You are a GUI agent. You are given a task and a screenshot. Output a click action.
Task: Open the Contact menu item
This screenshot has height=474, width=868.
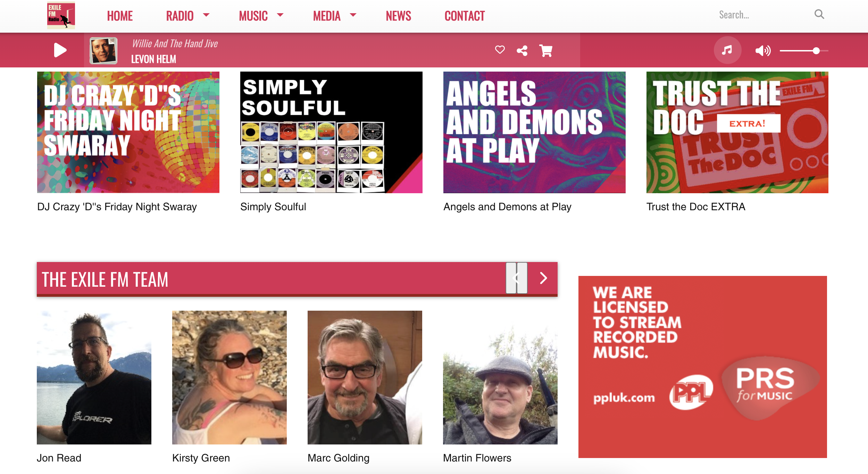pyautogui.click(x=465, y=16)
